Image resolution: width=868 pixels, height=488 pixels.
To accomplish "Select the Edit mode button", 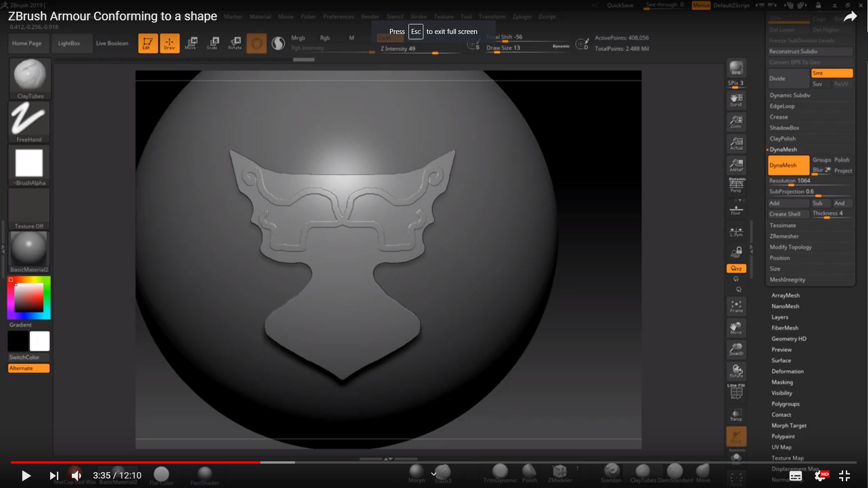I will click(148, 43).
